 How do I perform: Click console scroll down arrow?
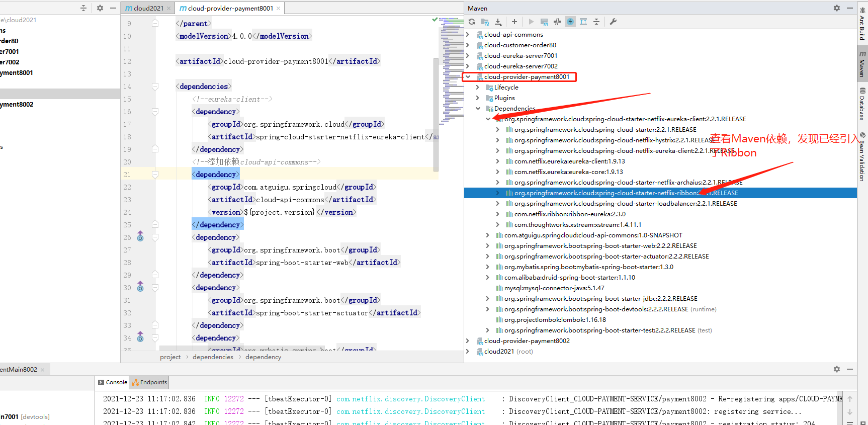[850, 412]
